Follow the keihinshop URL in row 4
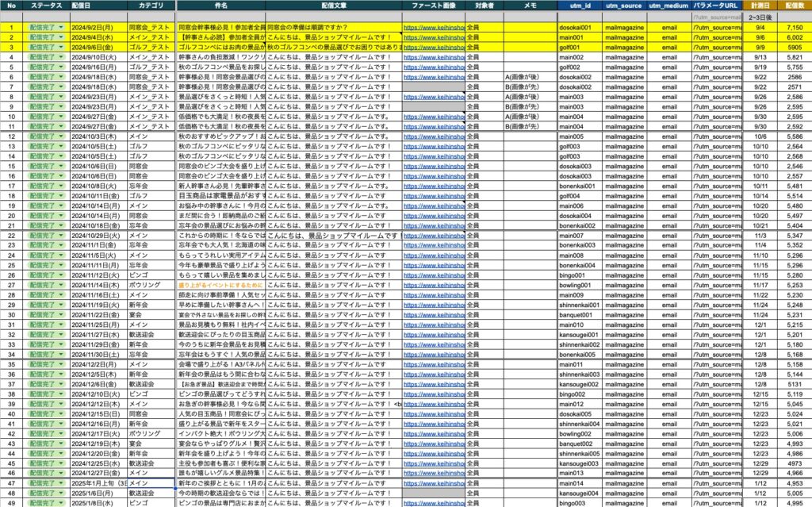Image resolution: width=812 pixels, height=507 pixels. coord(433,57)
